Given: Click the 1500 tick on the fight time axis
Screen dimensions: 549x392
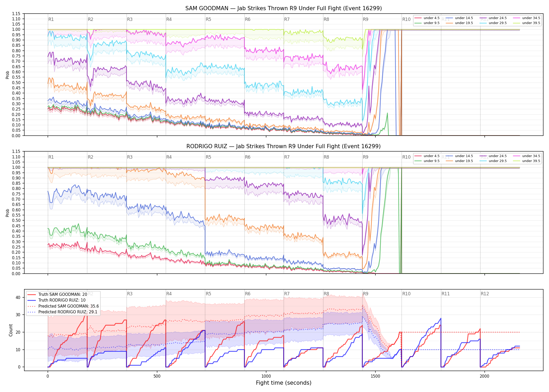Looking at the screenshot, I should click(375, 376).
